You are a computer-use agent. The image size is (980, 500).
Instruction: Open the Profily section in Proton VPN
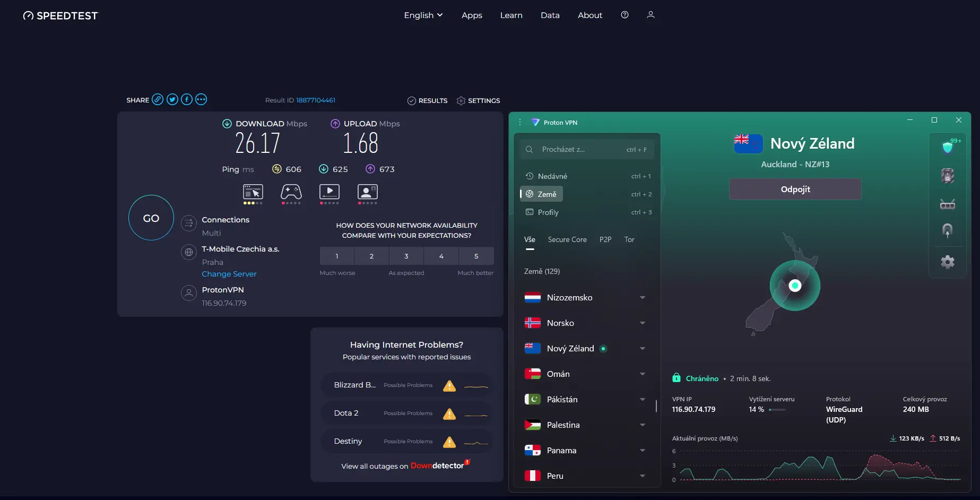coord(548,212)
